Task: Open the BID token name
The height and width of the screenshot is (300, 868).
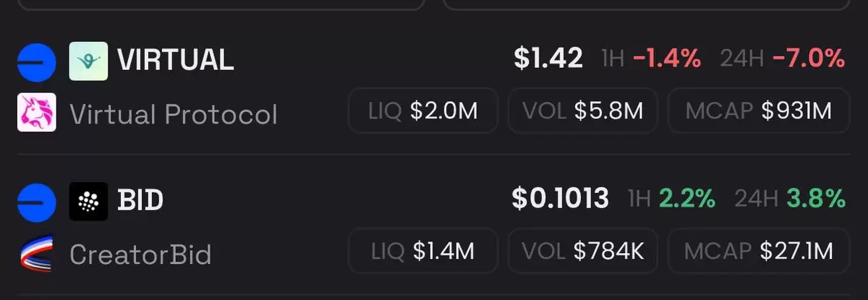Action: [x=140, y=201]
